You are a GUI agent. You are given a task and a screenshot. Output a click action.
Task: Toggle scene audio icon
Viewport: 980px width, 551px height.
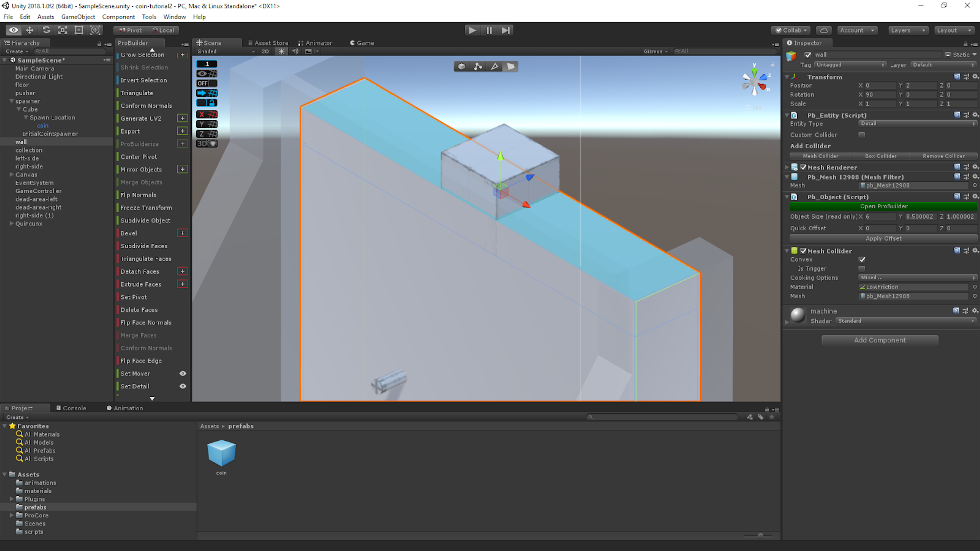coord(295,51)
